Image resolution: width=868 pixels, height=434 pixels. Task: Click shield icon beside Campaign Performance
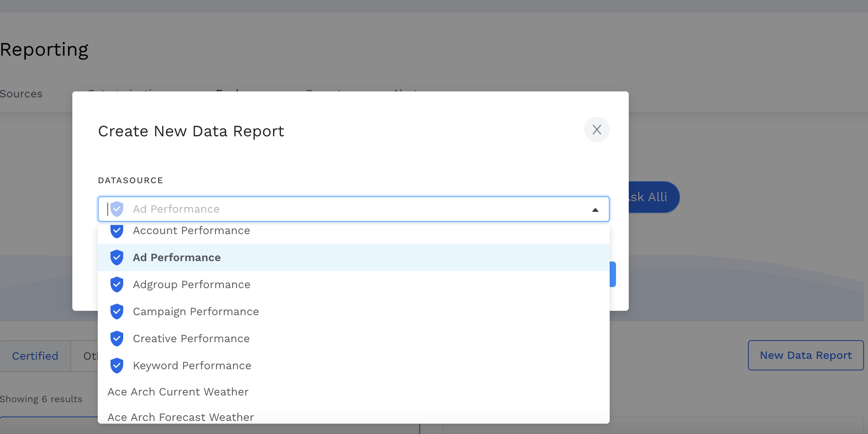pyautogui.click(x=117, y=312)
